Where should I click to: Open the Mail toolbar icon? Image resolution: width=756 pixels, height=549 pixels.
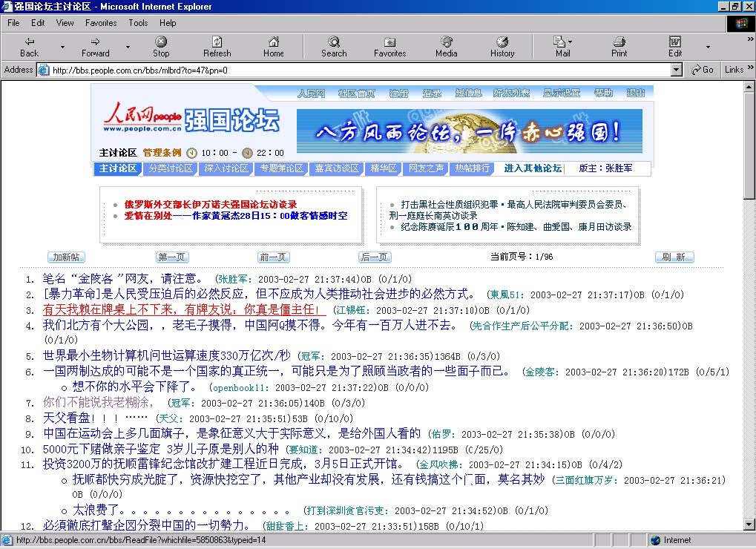click(559, 42)
